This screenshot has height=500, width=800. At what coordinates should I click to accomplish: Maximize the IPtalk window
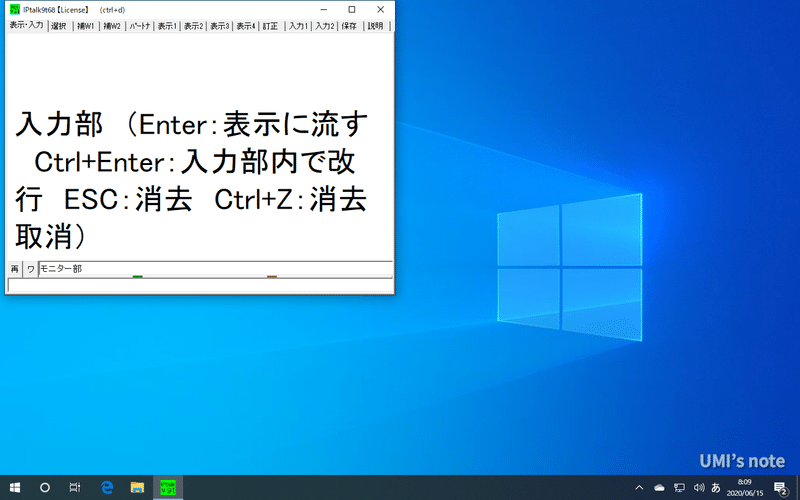[352, 10]
